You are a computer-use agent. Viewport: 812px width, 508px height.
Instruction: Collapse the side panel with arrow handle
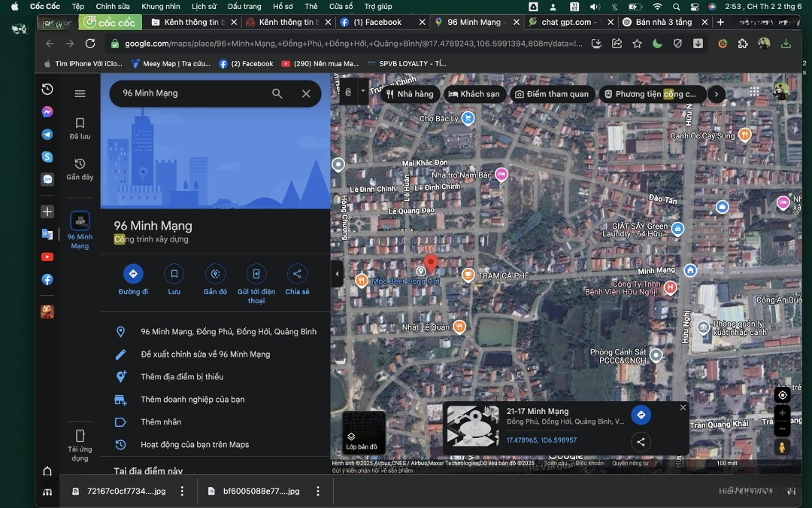[x=337, y=274]
